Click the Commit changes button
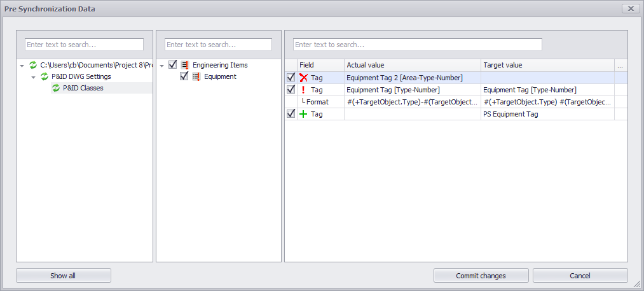The height and width of the screenshot is (291, 644). [481, 275]
